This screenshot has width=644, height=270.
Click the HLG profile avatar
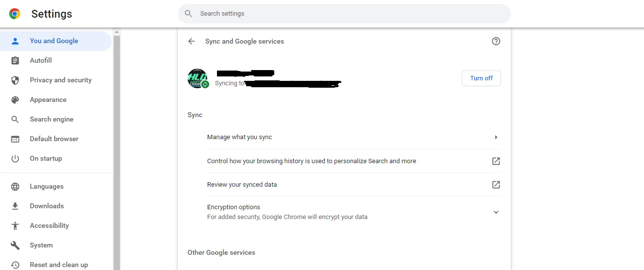pos(197,78)
